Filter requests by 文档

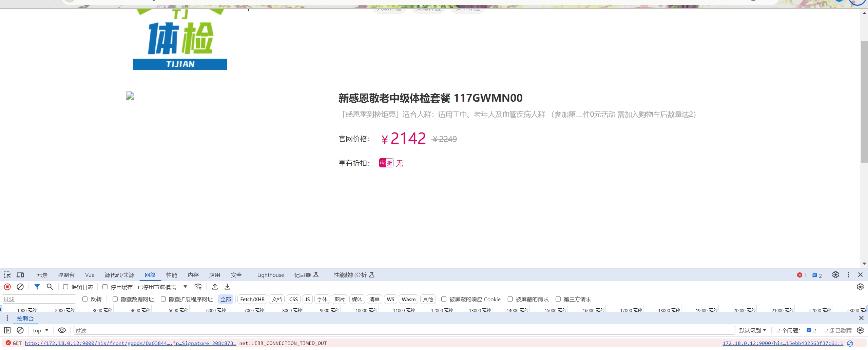277,299
